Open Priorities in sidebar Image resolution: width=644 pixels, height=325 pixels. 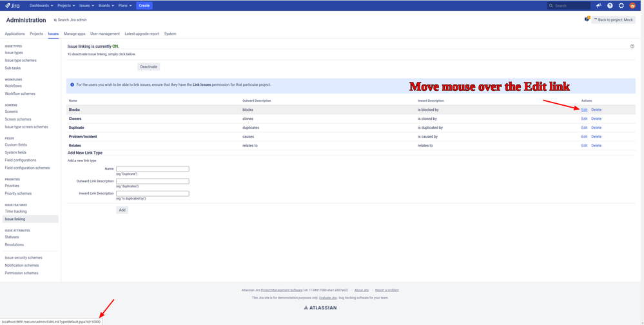click(x=12, y=186)
